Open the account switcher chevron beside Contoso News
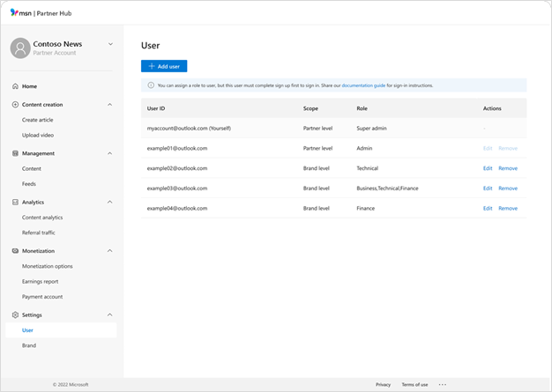Screen dimensions: 552x392 (x=110, y=43)
